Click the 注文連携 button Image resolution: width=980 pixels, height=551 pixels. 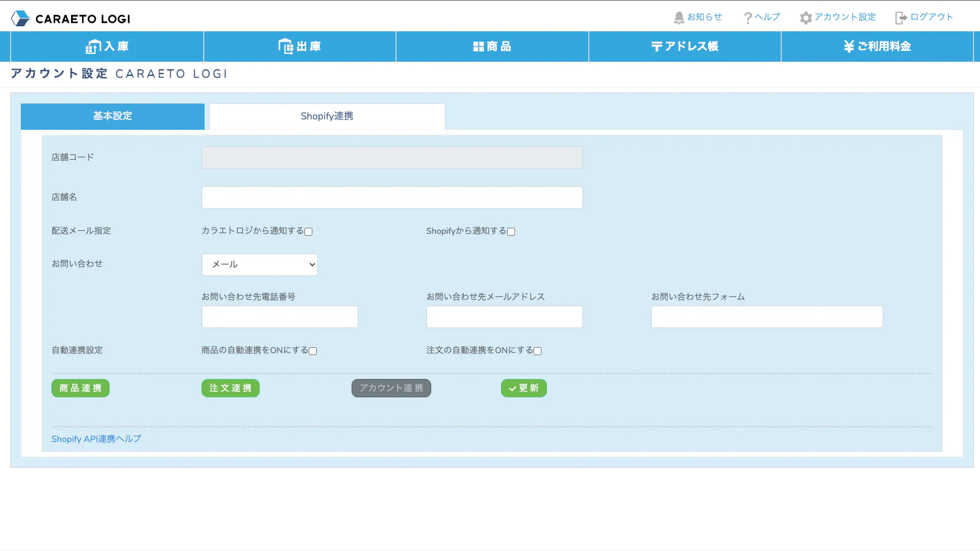(230, 388)
